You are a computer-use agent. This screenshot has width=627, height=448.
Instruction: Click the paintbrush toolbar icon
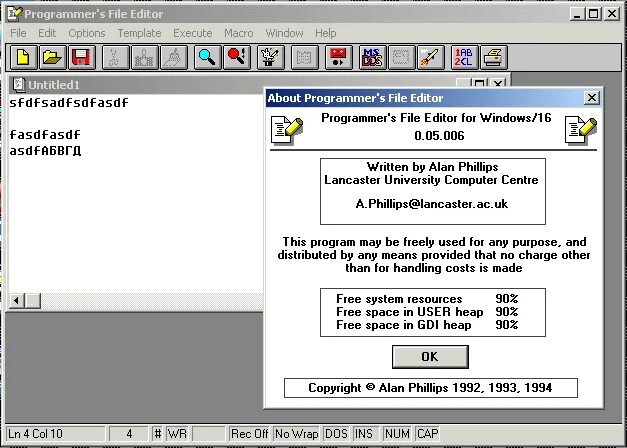click(431, 57)
